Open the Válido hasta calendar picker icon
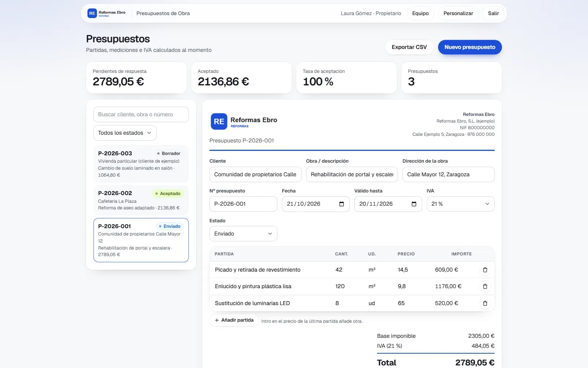Viewport: 588px width, 368px height. pyautogui.click(x=414, y=204)
